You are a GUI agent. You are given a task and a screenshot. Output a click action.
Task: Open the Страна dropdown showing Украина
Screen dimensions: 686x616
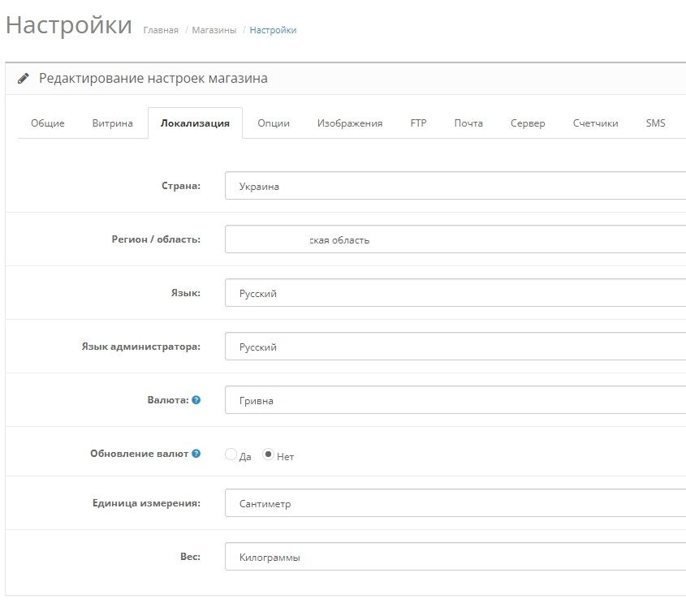point(455,186)
